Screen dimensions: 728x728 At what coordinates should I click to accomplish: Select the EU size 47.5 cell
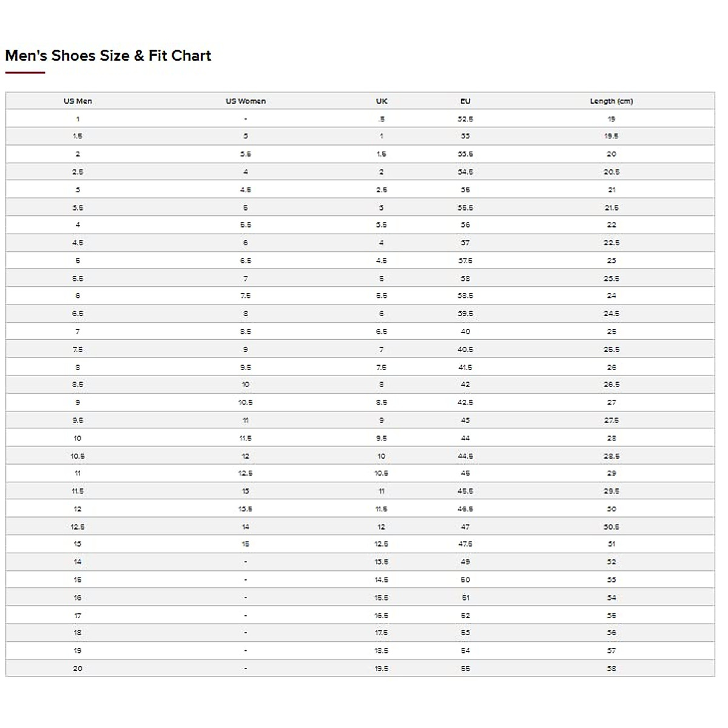pos(465,544)
